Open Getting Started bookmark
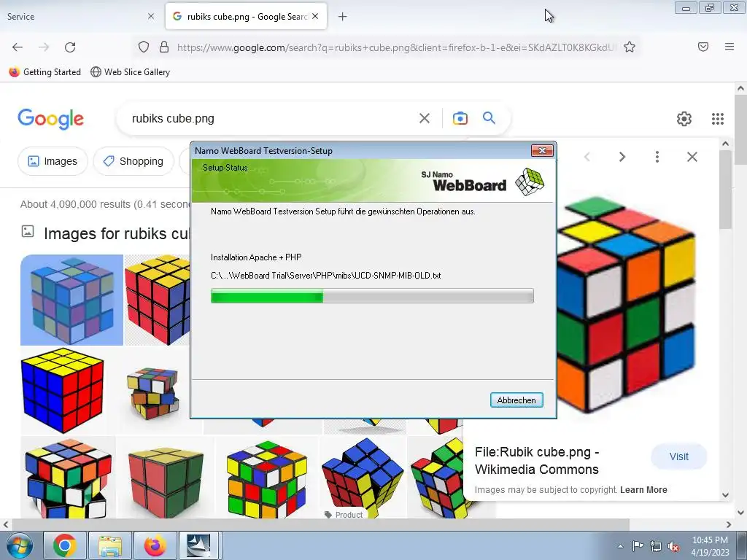 pyautogui.click(x=44, y=72)
